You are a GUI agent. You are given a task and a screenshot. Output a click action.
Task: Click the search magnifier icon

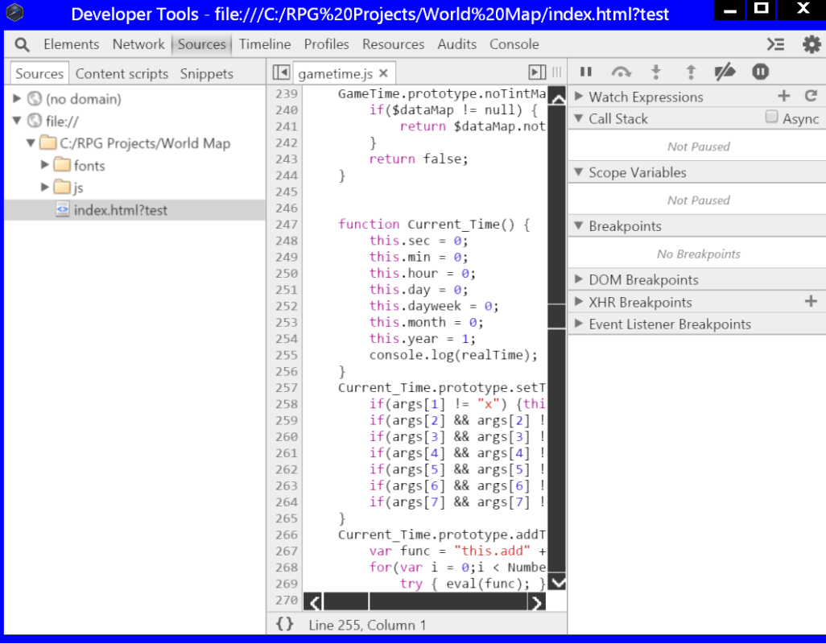click(x=22, y=45)
